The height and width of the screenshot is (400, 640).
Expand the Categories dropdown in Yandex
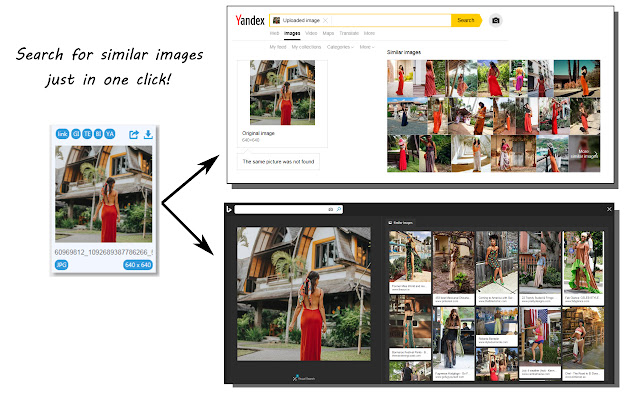tap(340, 47)
